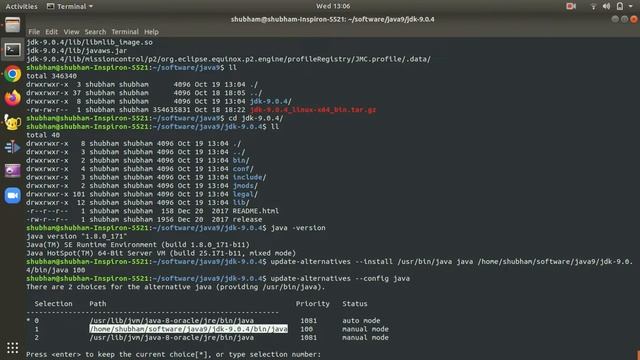Open the network status icon
Image resolution: width=640 pixels, height=360 pixels.
coord(593,6)
